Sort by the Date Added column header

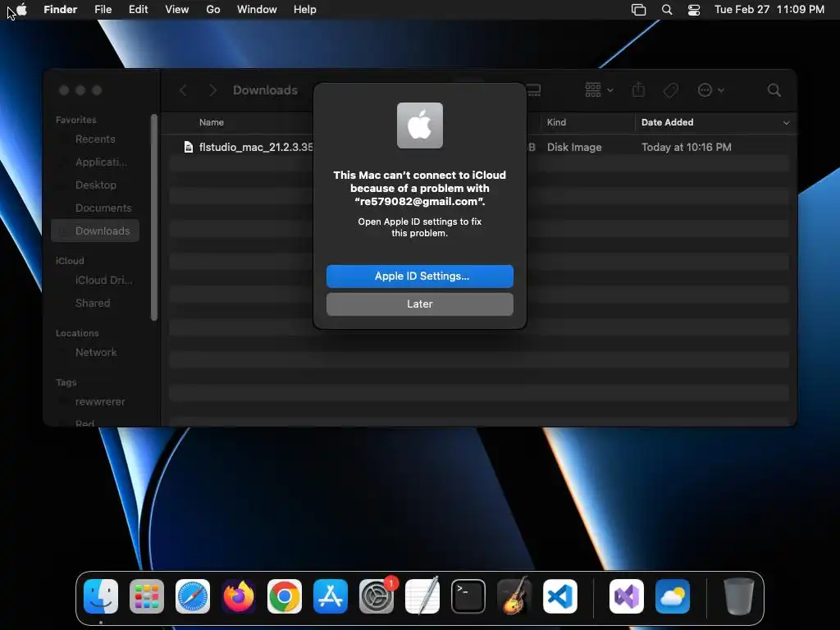click(668, 123)
